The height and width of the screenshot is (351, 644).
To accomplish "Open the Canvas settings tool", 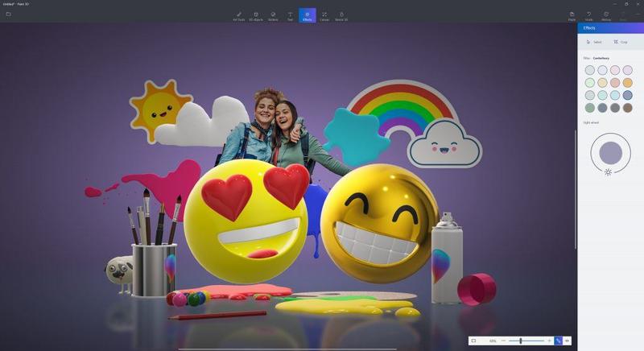I will pos(324,15).
